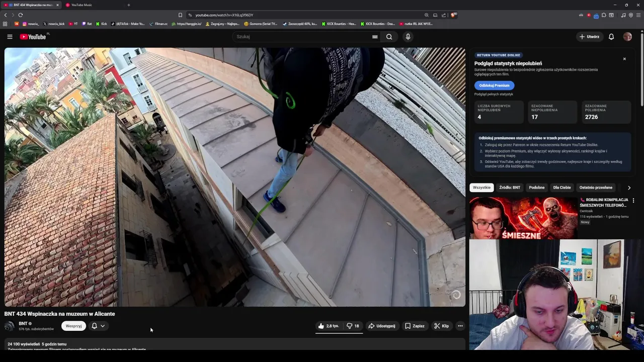Click Odblokuj Premium button
The height and width of the screenshot is (362, 644).
click(494, 85)
